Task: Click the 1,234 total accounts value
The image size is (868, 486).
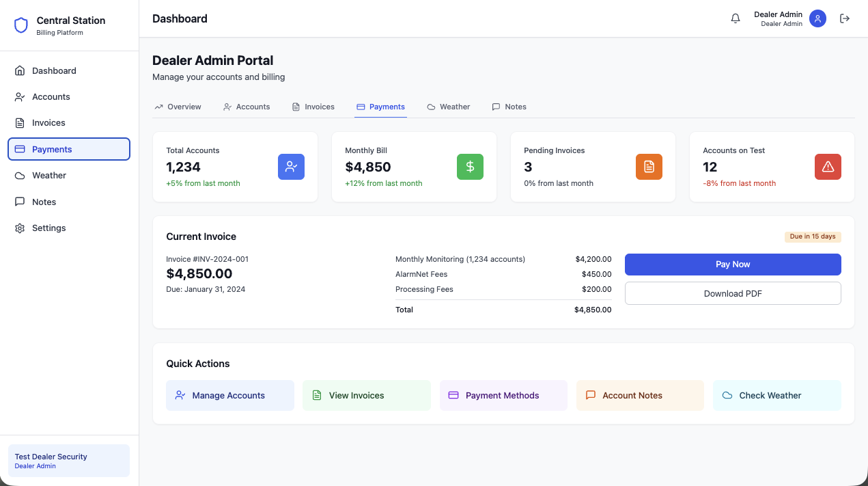Action: 183,167
